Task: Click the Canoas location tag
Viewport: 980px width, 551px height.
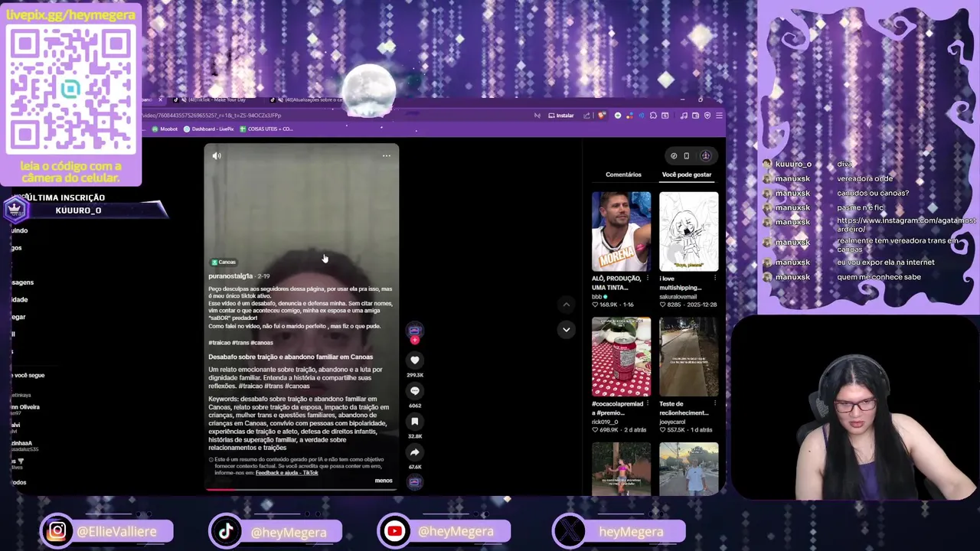Action: click(224, 262)
